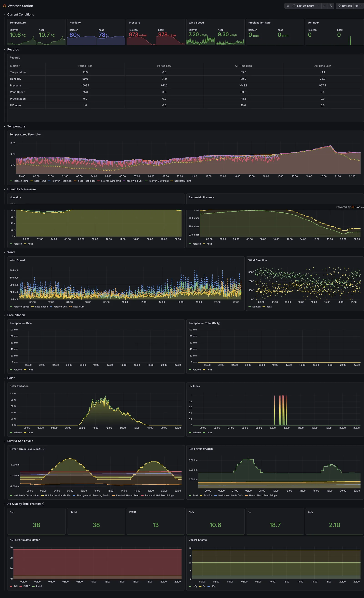Click the Weather Station dashboard title

[20, 6]
